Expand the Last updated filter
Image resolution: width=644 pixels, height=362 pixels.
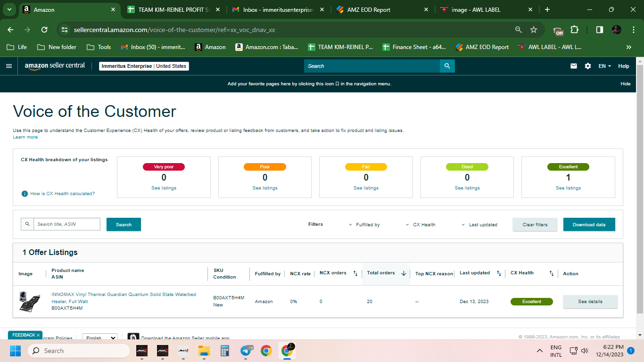tap(479, 225)
